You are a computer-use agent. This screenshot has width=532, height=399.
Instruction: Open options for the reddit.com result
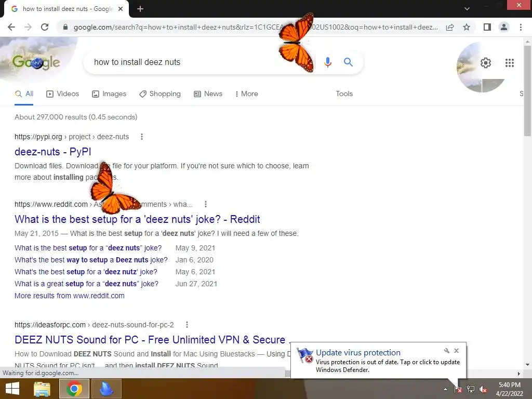tap(206, 204)
